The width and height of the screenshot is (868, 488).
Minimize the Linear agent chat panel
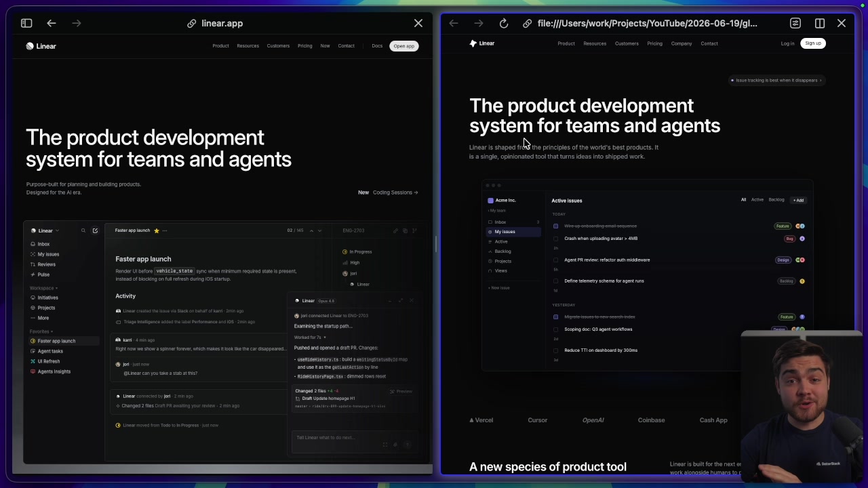tap(390, 301)
